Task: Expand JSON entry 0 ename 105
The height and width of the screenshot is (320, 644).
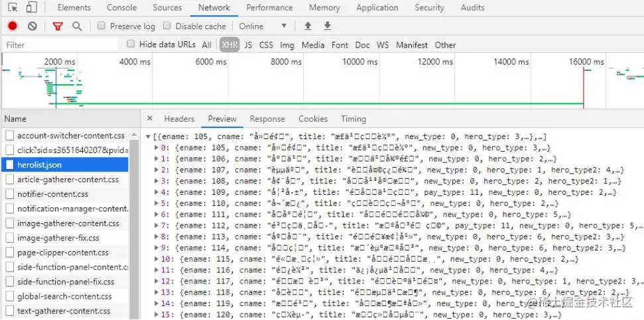Action: (157, 148)
